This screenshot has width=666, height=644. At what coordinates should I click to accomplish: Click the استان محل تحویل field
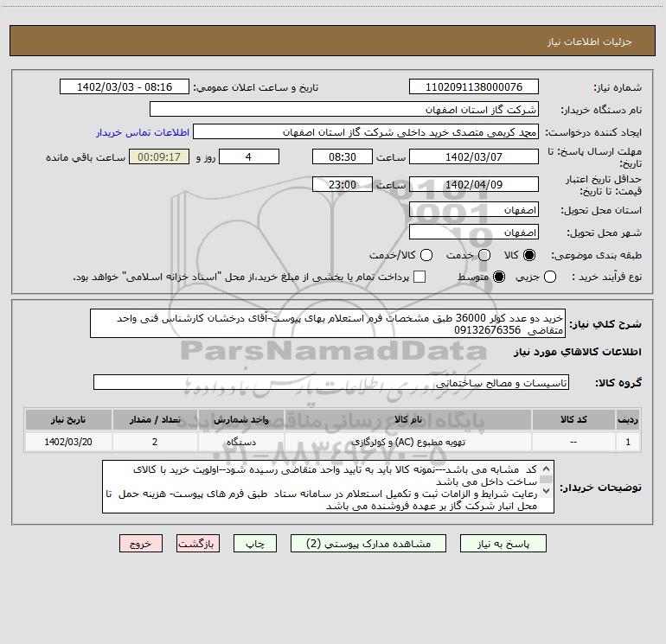(x=474, y=209)
